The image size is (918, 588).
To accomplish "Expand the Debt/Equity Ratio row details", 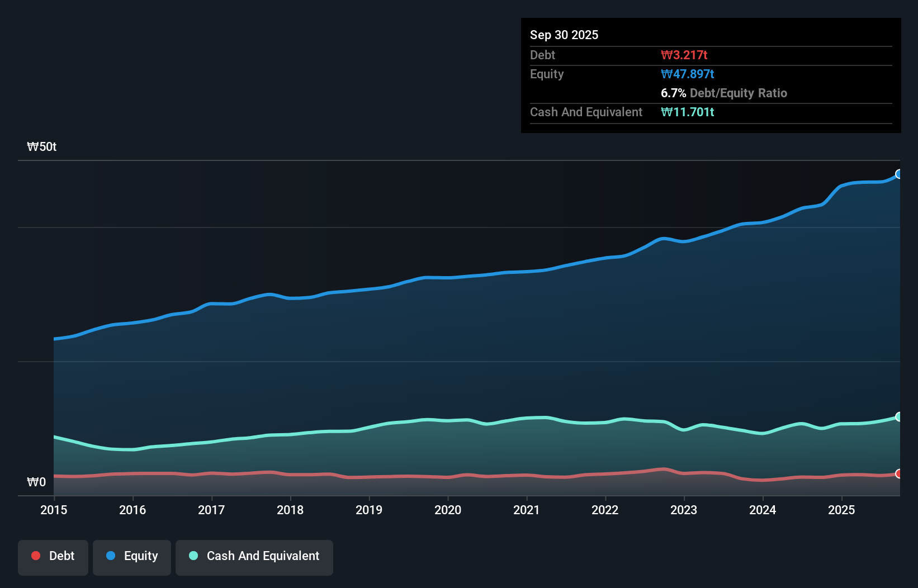I will coord(725,93).
